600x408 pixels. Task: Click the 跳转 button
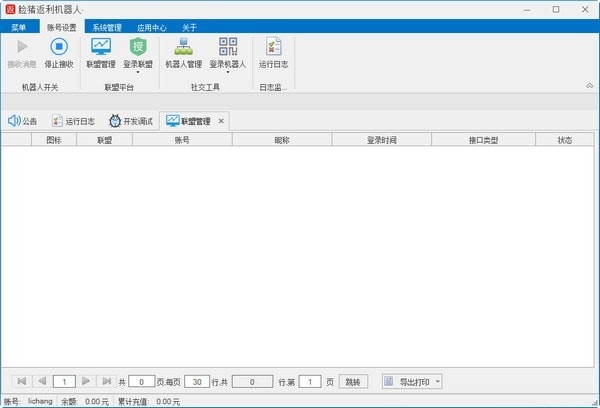tap(353, 382)
